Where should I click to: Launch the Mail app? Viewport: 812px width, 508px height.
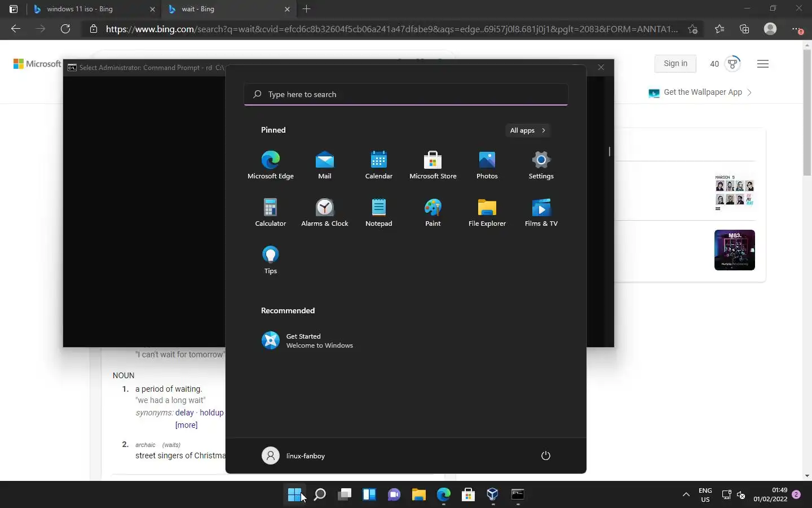click(325, 165)
